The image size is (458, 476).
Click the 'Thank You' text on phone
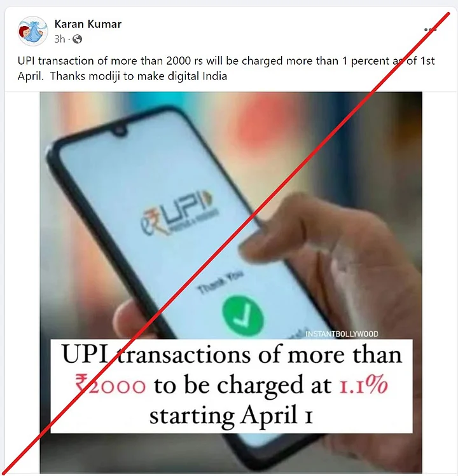pyautogui.click(x=221, y=282)
